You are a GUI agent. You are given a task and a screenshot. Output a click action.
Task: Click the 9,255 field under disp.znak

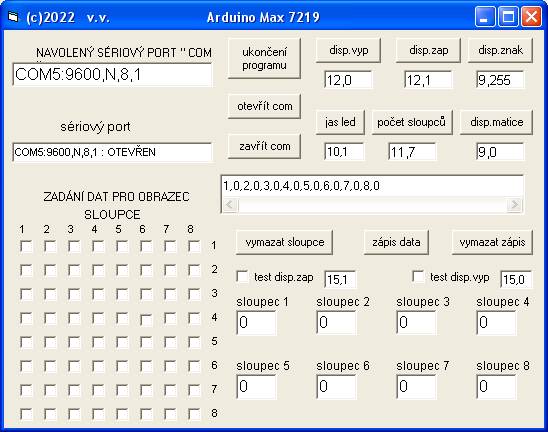[500, 80]
